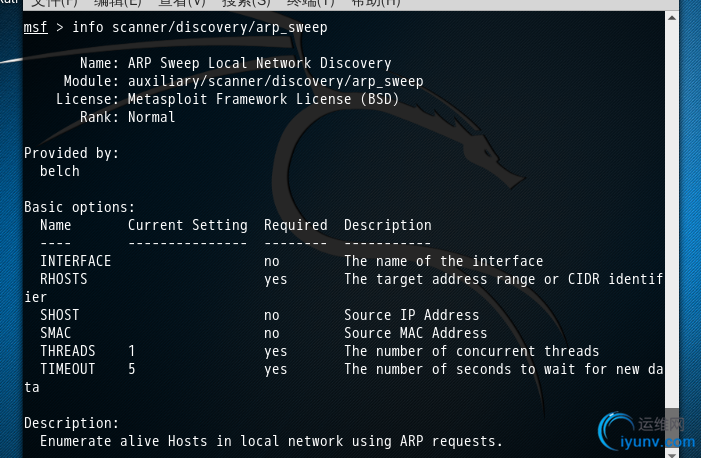Click the module path 'auxiliary/scanner/discovery/arp_sweep'
Screen dimensions: 701x458
click(x=275, y=81)
